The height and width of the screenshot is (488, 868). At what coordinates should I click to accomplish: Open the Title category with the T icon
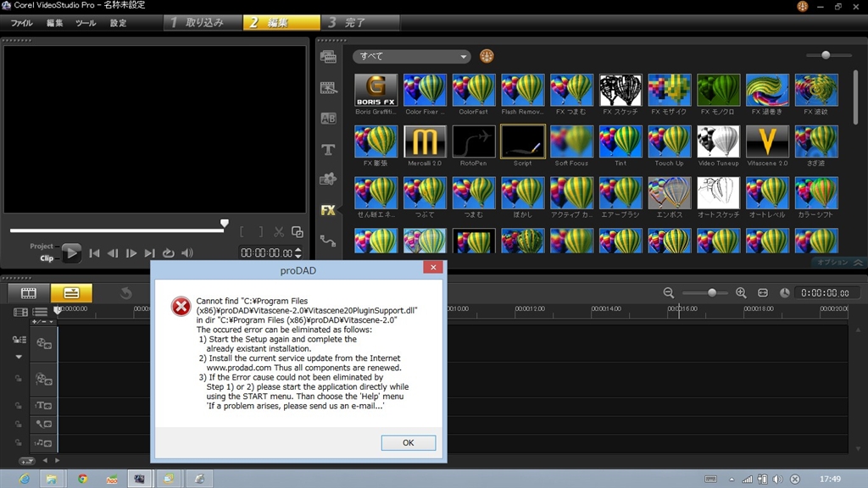tap(328, 149)
